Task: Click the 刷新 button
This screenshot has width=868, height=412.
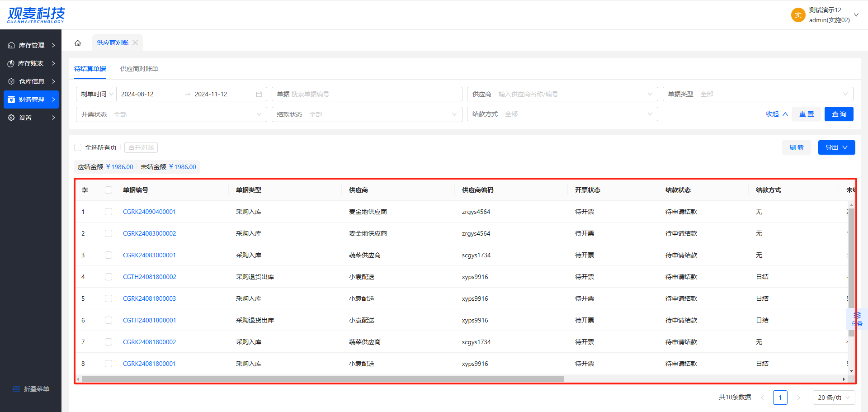Action: (x=797, y=147)
